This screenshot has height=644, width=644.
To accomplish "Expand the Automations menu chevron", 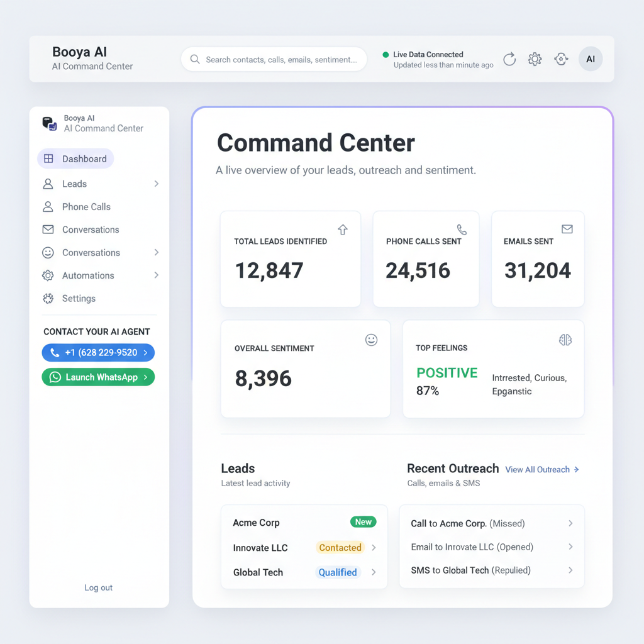I will pyautogui.click(x=156, y=275).
